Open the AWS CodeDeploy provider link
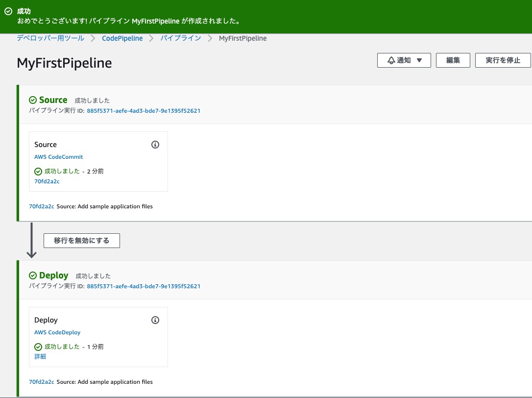The width and height of the screenshot is (532, 398). pos(57,332)
